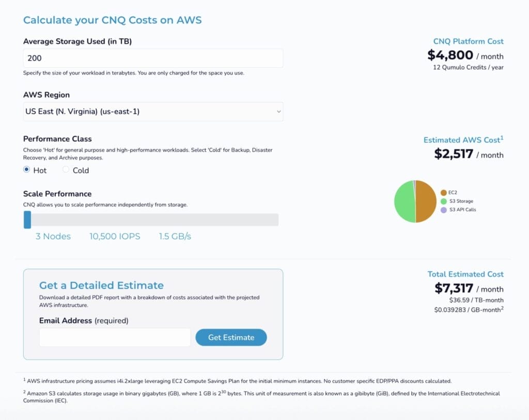Viewport: 529px width, 420px height.
Task: Select the Hot performance class
Action: [27, 170]
